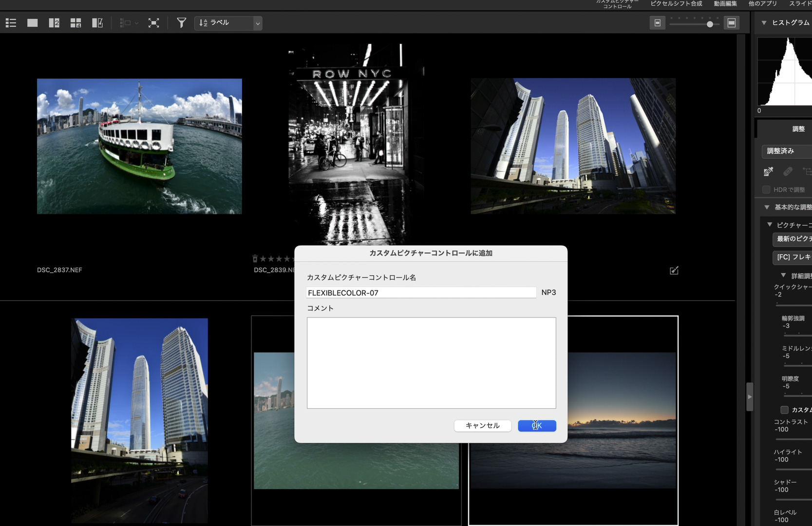Click the edited-image badge icon under thumbnail

coord(674,270)
